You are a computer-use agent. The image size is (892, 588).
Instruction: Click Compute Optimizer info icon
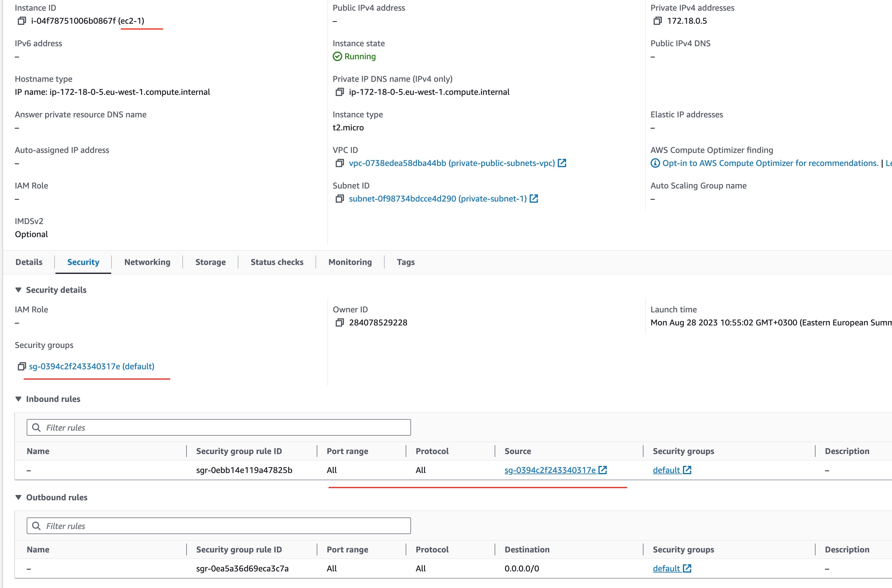pyautogui.click(x=655, y=163)
